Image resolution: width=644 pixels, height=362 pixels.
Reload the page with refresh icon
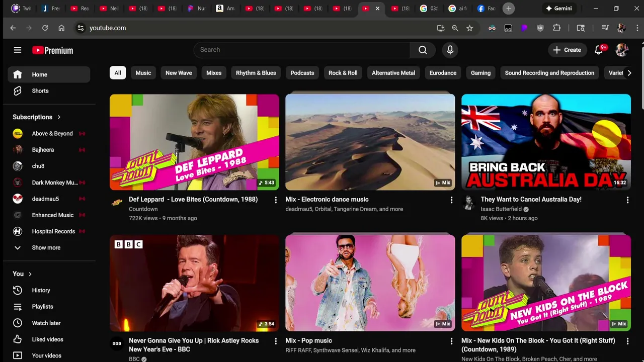pyautogui.click(x=45, y=28)
